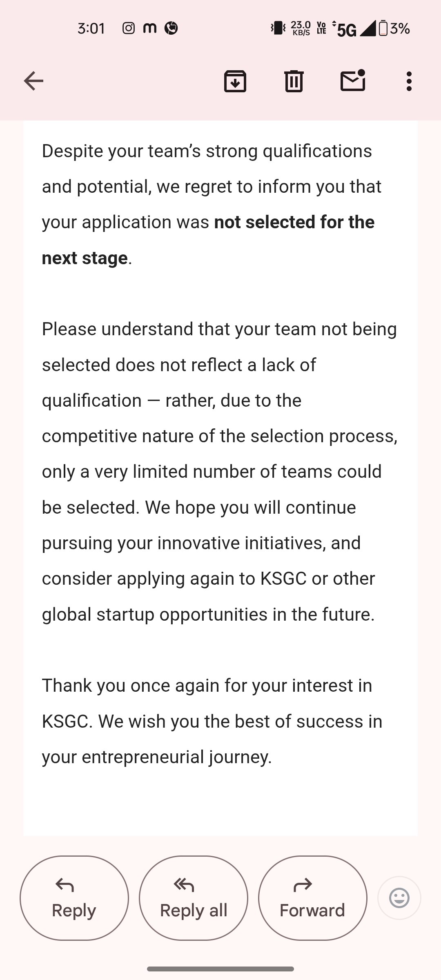The image size is (441, 980).
Task: Tap the "Thank you once again" paragraph
Action: [212, 721]
